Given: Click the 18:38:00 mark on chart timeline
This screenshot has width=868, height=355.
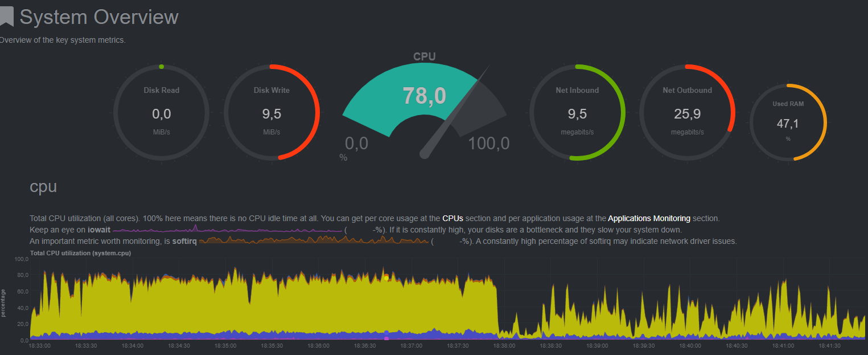Looking at the screenshot, I should tap(504, 345).
